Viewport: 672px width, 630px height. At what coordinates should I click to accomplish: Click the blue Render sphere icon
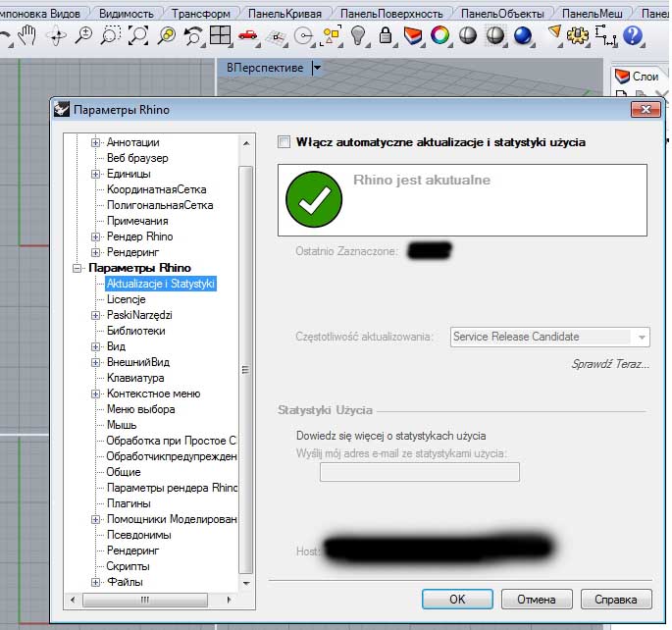pyautogui.click(x=523, y=35)
